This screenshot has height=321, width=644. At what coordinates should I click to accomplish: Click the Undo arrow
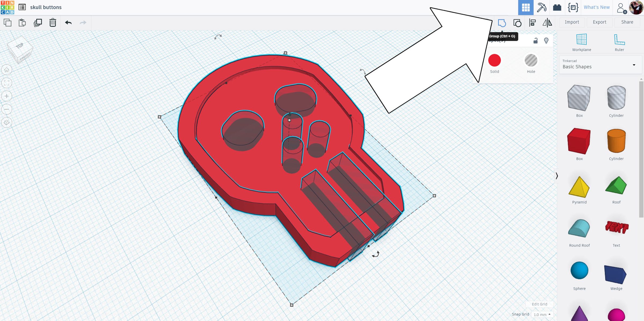pos(68,23)
